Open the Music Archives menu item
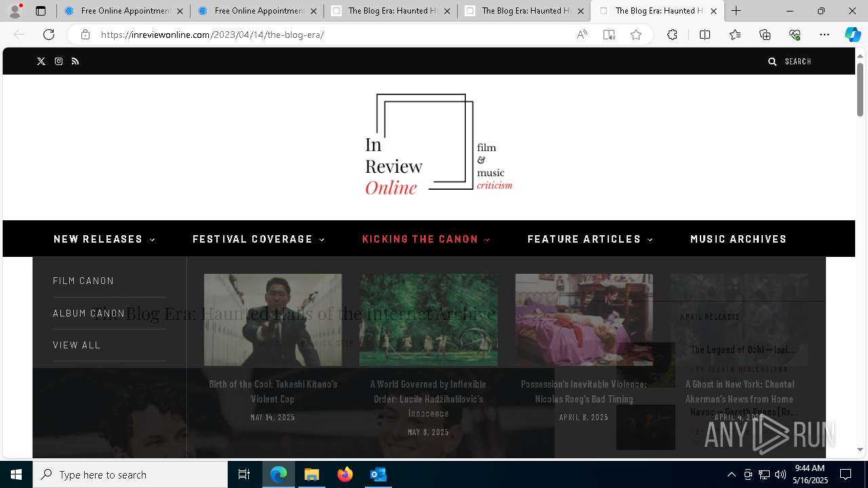868x488 pixels. pos(738,239)
